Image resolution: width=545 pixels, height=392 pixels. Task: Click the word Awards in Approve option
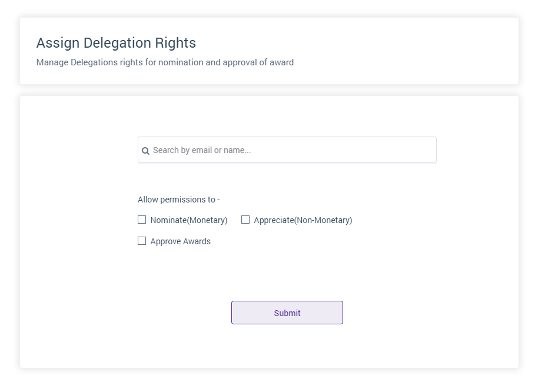click(197, 241)
